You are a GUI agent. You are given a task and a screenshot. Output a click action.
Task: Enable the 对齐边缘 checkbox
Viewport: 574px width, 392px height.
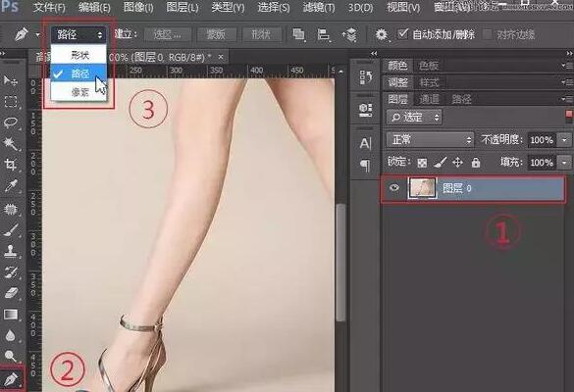click(488, 34)
